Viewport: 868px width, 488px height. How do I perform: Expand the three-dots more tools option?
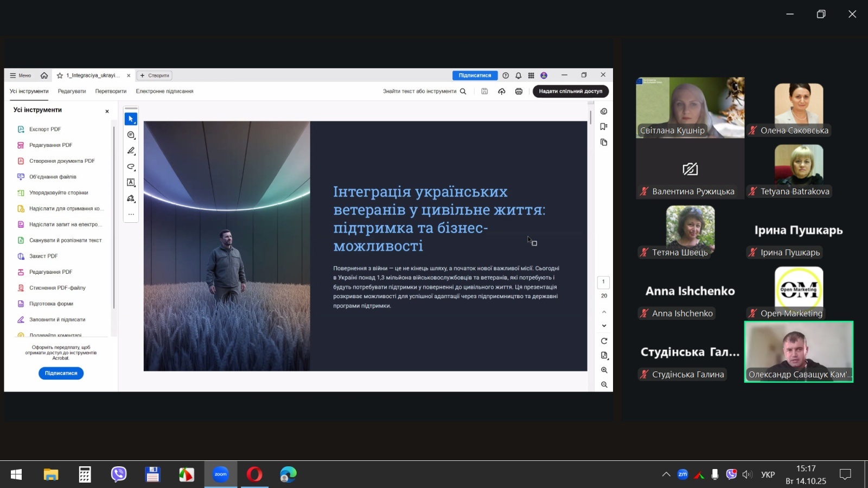pyautogui.click(x=131, y=214)
